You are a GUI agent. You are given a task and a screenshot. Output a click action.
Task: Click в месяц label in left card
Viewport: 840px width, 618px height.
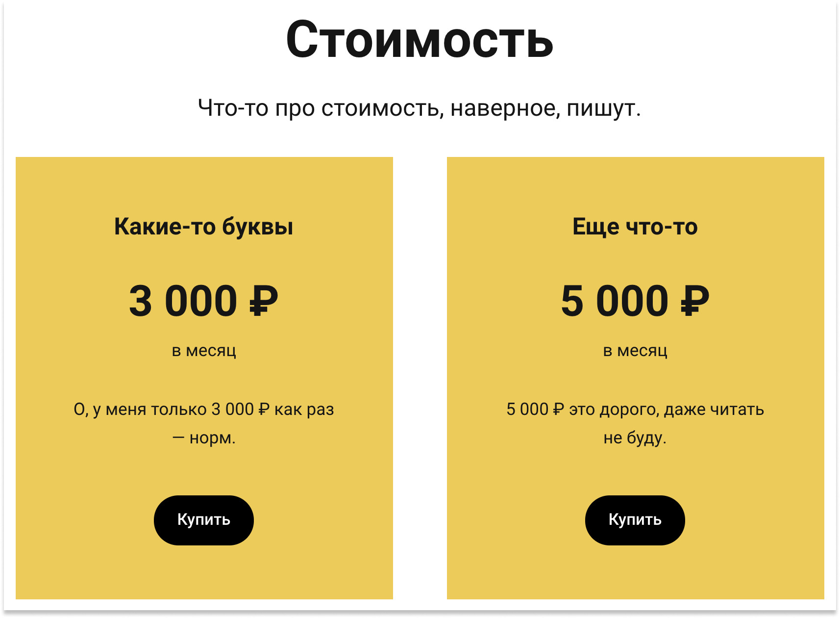click(204, 351)
